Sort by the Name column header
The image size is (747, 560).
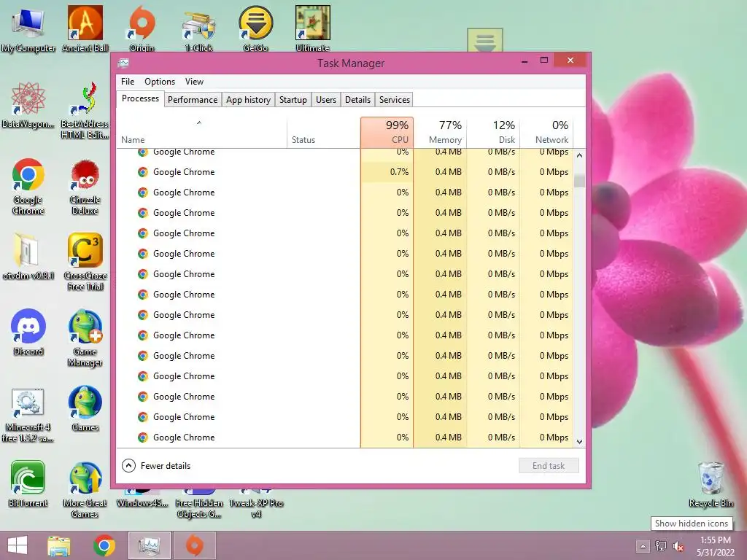[201, 133]
